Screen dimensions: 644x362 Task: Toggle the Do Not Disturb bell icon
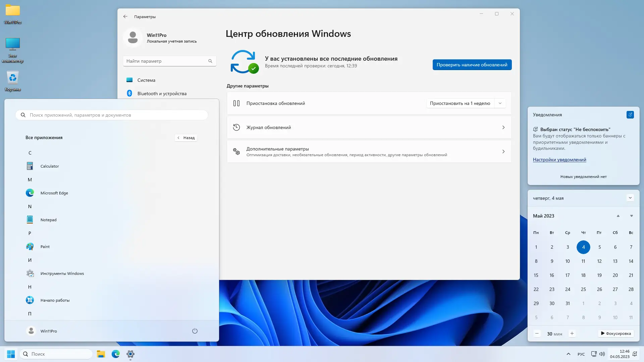(630, 115)
